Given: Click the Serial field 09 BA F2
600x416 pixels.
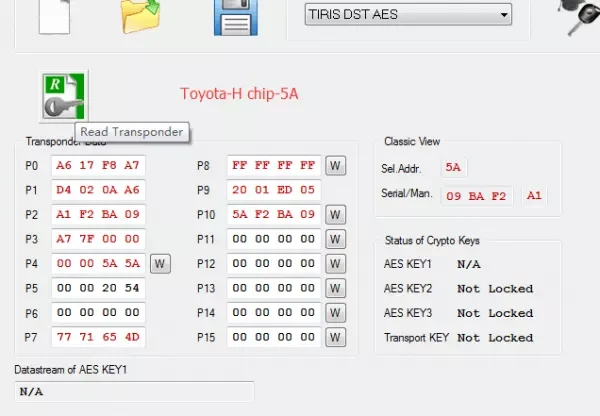Looking at the screenshot, I should pyautogui.click(x=477, y=196).
